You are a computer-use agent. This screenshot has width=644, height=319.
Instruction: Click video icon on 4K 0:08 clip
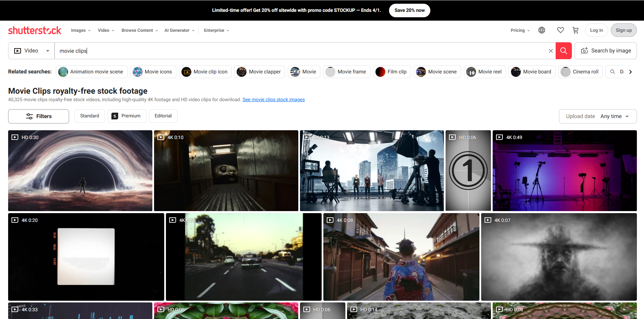[x=330, y=220]
